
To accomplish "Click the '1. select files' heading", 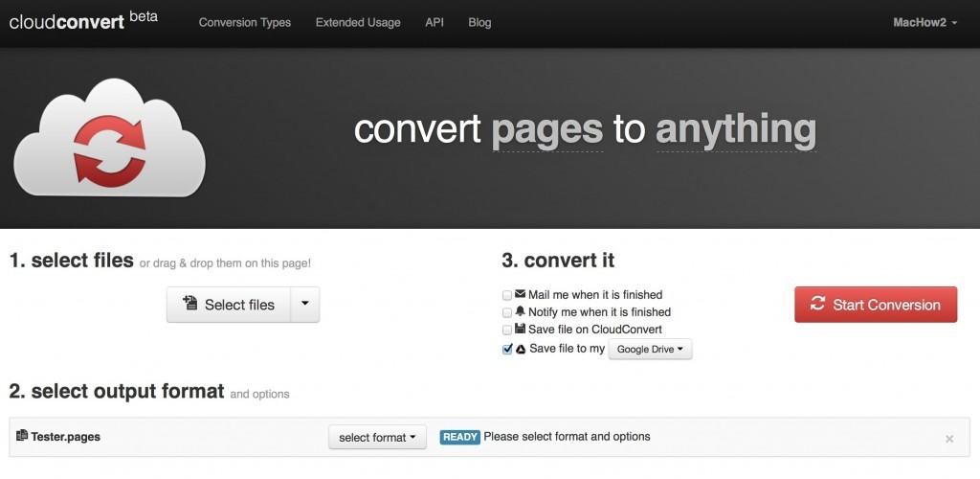I will pyautogui.click(x=71, y=261).
